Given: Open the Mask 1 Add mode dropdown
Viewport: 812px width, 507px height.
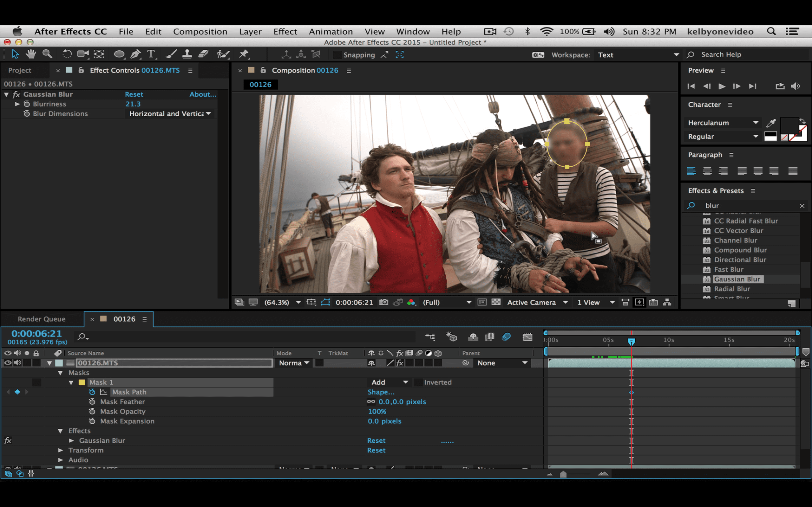Looking at the screenshot, I should point(389,382).
